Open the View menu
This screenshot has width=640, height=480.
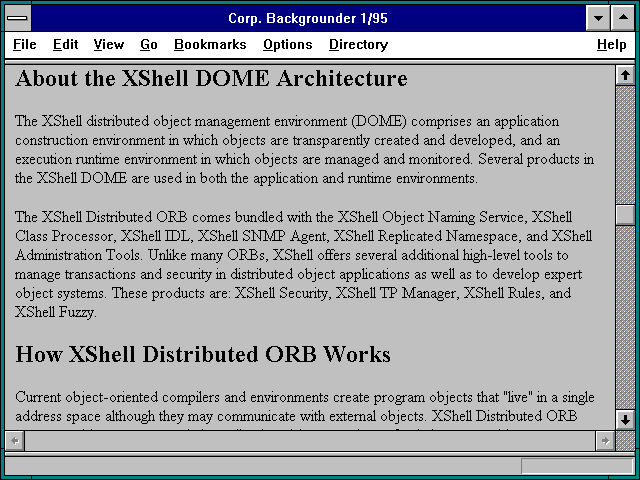tap(109, 44)
